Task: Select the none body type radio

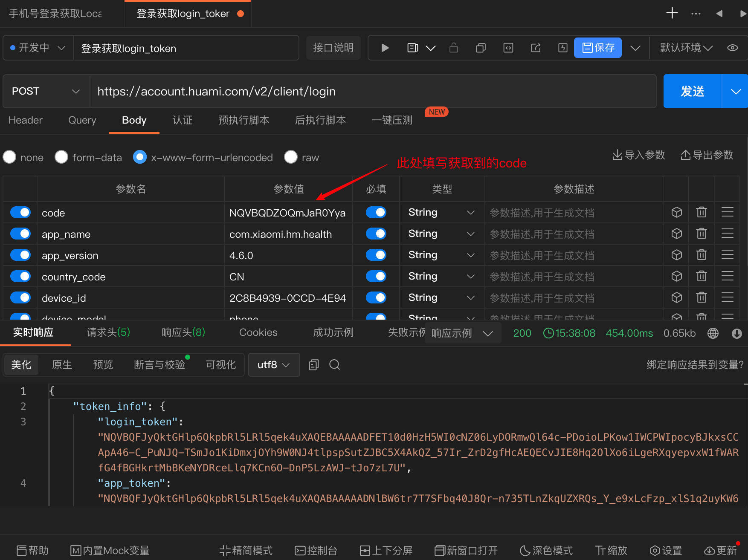Action: point(10,157)
